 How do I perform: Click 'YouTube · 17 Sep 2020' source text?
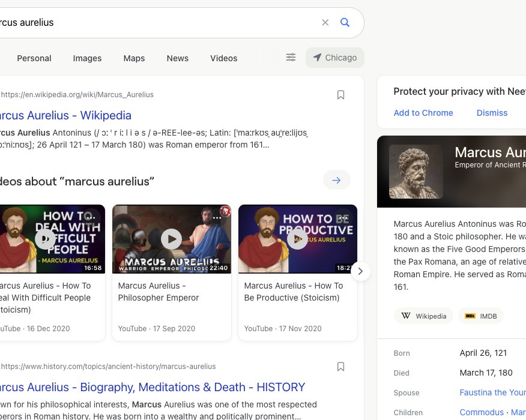click(x=156, y=328)
